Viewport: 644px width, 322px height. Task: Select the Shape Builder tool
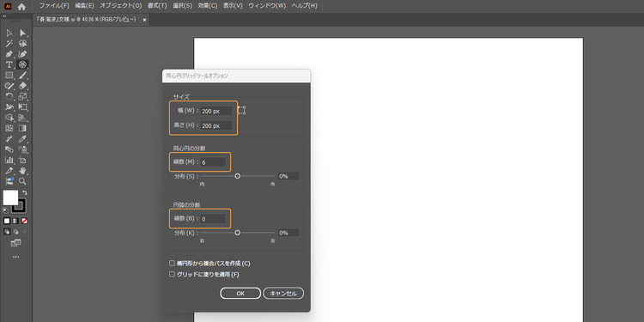(x=9, y=118)
